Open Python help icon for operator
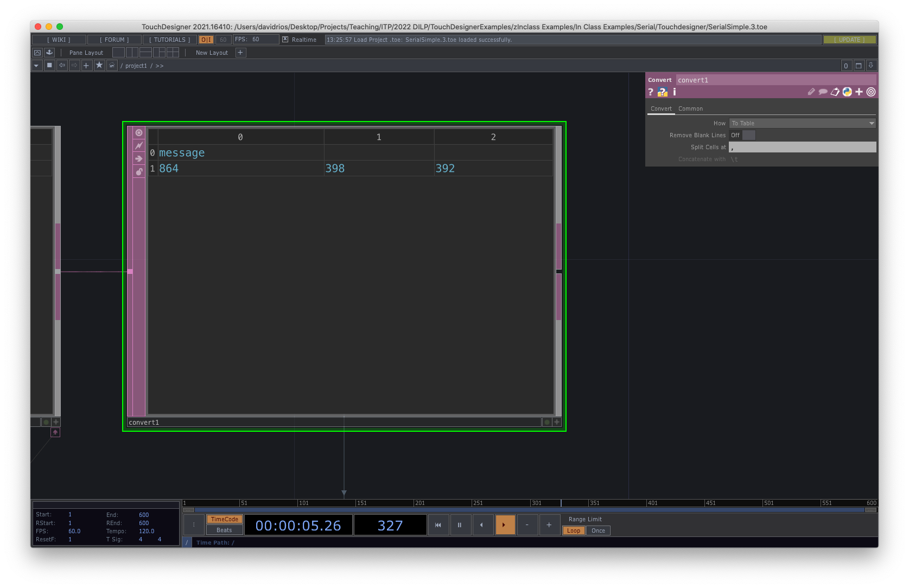This screenshot has width=909, height=588. [x=663, y=92]
